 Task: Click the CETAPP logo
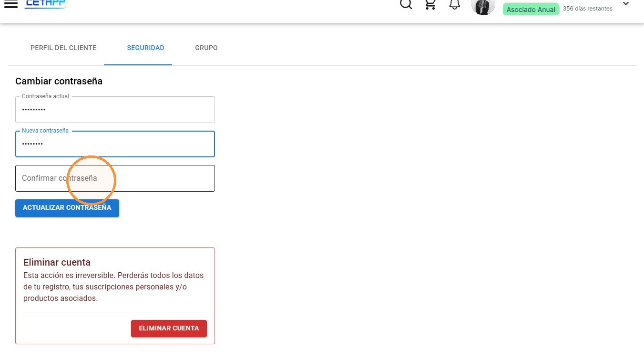point(46,4)
